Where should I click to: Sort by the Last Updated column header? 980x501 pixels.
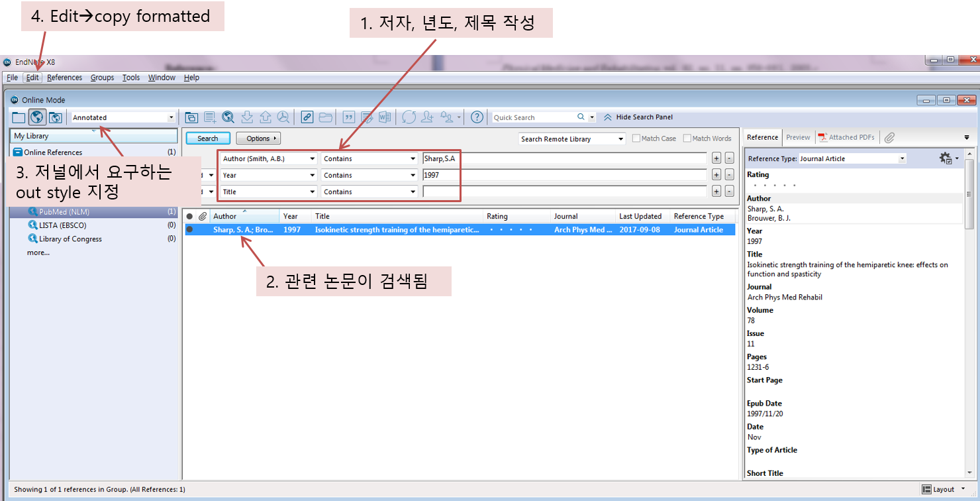(x=642, y=216)
